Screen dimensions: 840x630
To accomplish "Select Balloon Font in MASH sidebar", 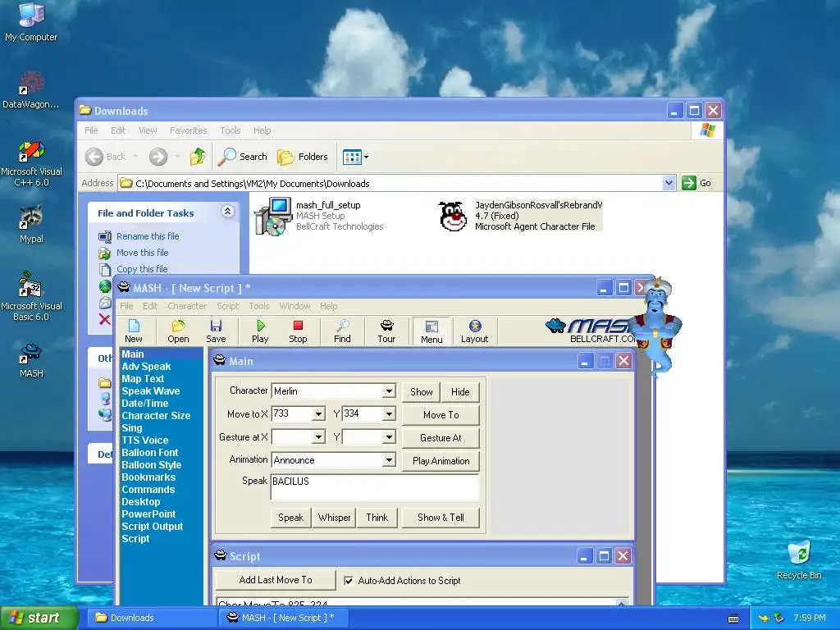I will (x=149, y=453).
